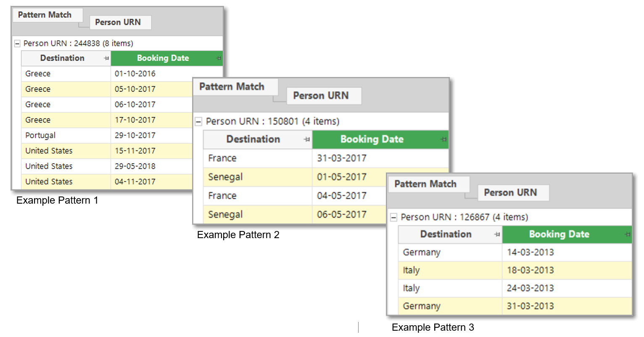Pin the Destination column in Pattern 1

[x=106, y=58]
